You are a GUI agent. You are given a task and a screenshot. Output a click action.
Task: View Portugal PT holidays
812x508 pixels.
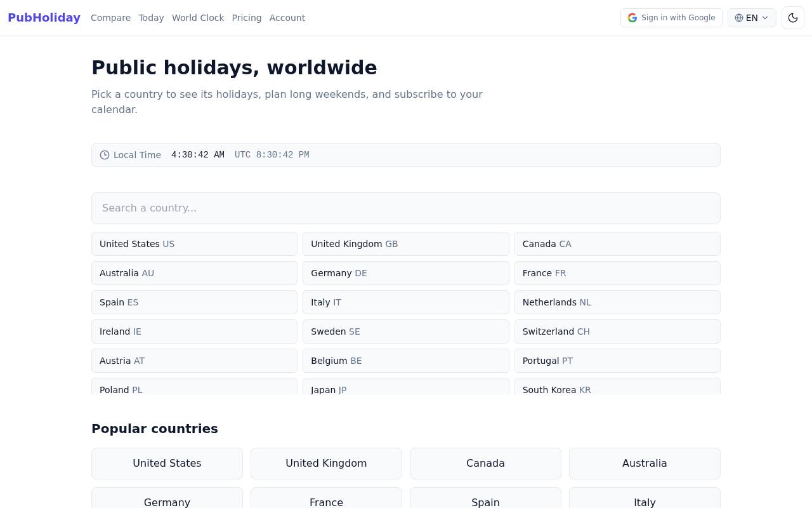click(x=617, y=361)
